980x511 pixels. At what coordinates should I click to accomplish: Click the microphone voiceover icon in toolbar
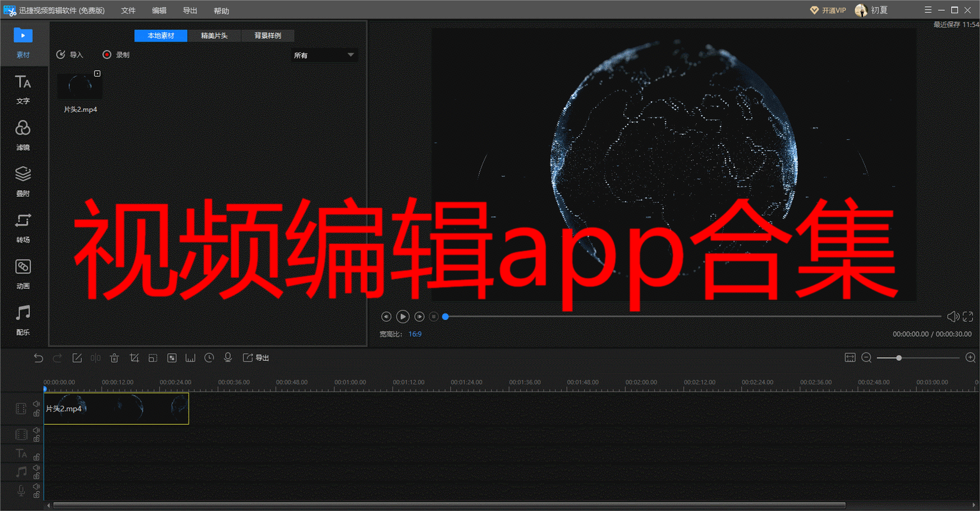228,358
